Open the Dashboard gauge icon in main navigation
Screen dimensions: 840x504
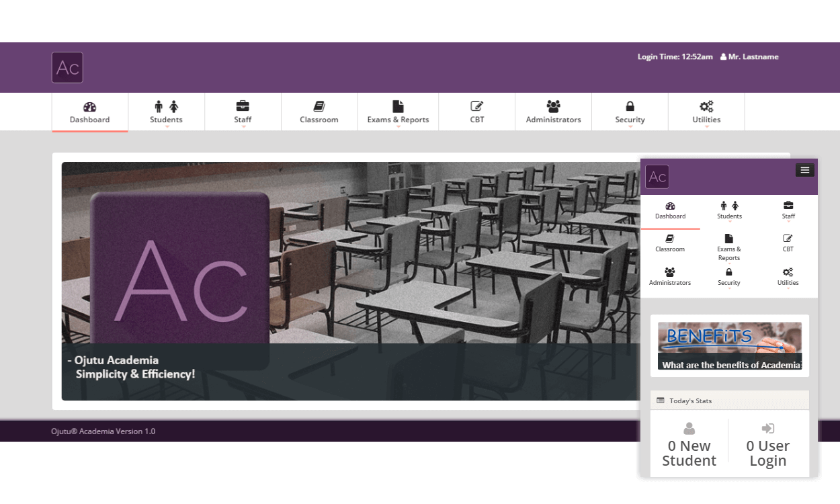[x=90, y=106]
